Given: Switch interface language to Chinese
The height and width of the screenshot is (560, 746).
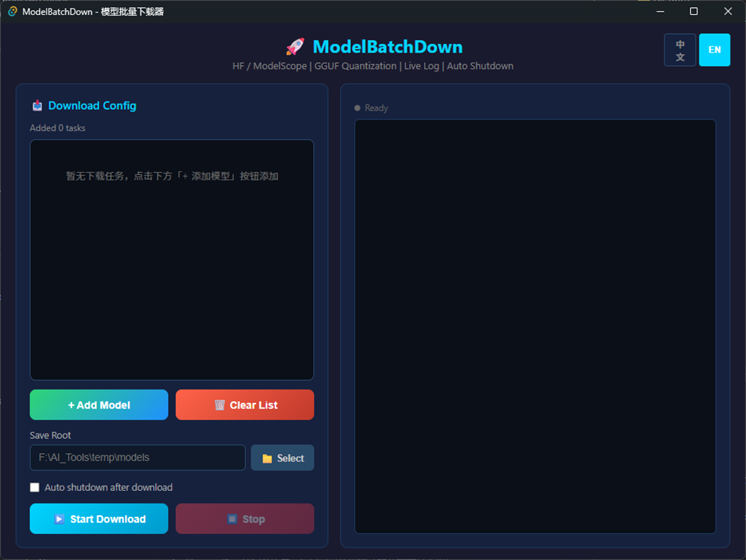Looking at the screenshot, I should tap(680, 50).
